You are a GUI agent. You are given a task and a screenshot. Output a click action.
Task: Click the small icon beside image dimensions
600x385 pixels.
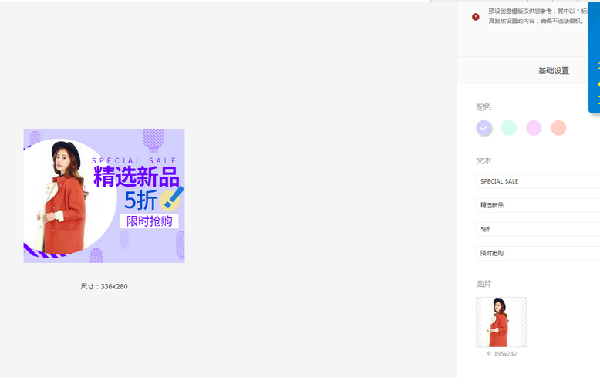coord(488,354)
